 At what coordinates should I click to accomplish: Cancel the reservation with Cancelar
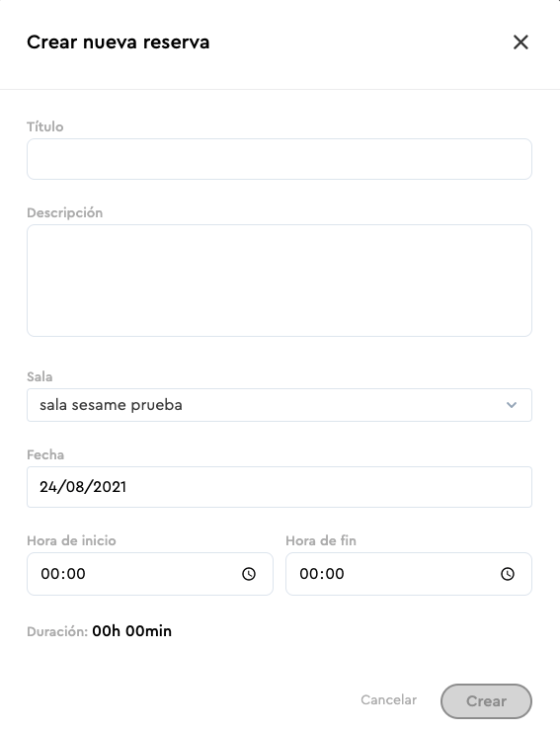coord(389,699)
